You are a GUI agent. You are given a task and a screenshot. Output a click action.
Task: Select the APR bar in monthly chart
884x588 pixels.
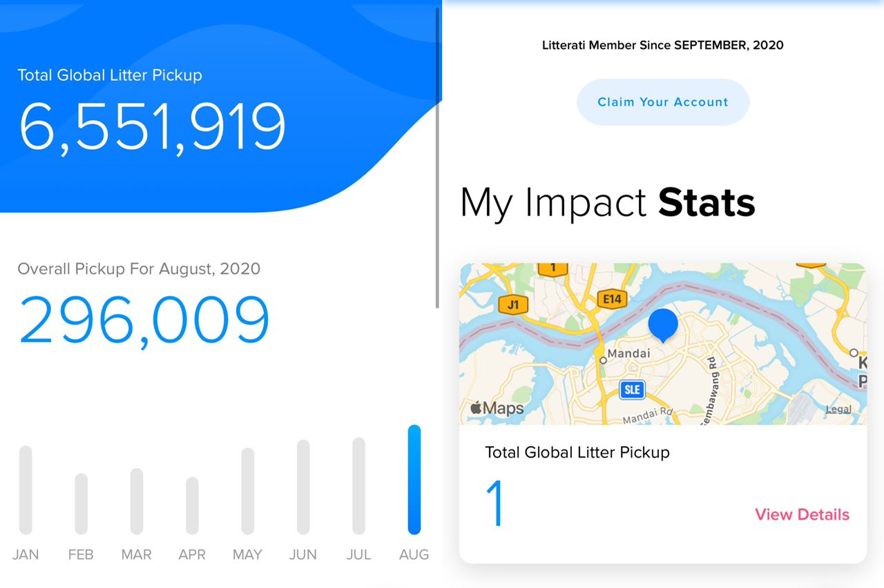point(192,506)
